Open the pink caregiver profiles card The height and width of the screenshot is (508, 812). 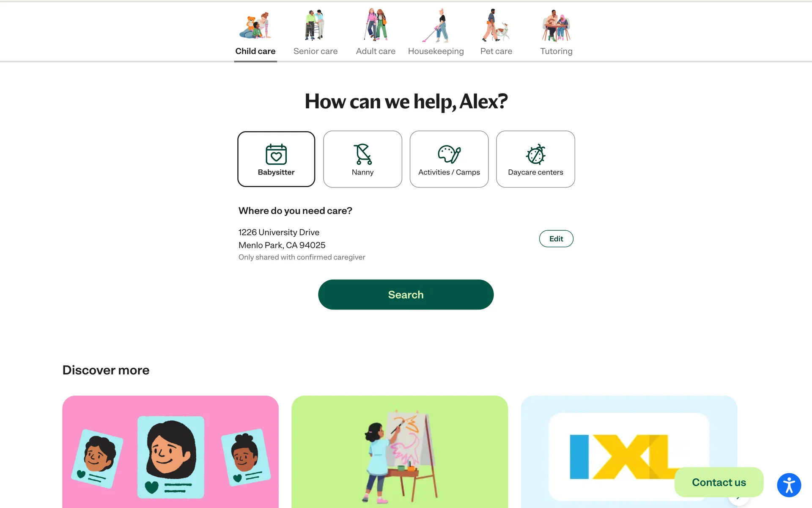pos(170,452)
